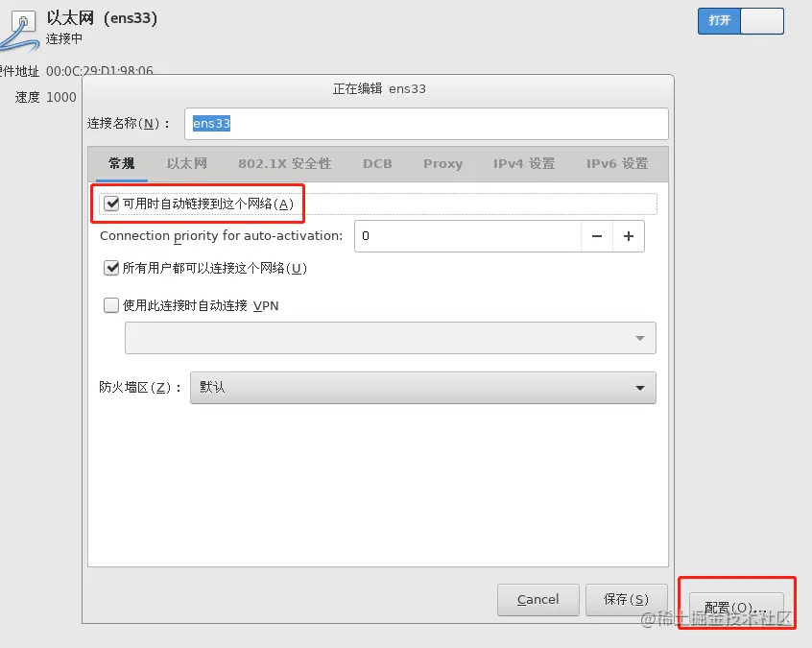The image size is (812, 648).
Task: Click the connection name field containing ens33
Action: [x=426, y=124]
